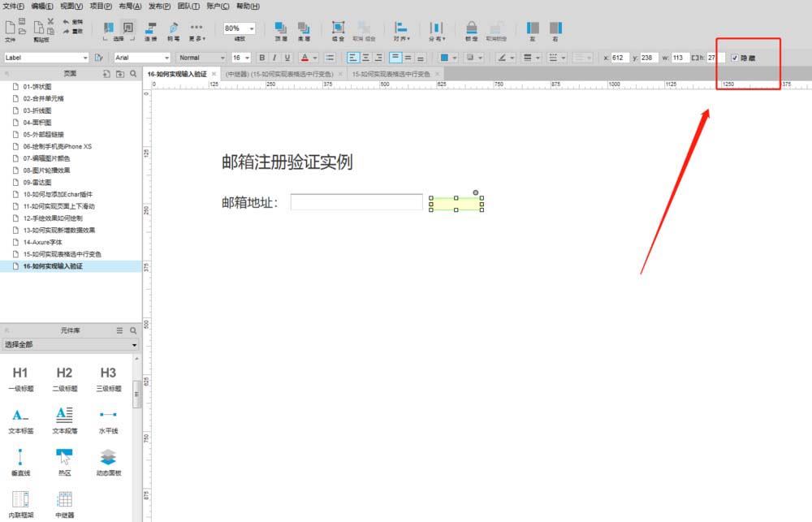This screenshot has width=812, height=522.
Task: Open the 布局 menu
Action: [132, 6]
